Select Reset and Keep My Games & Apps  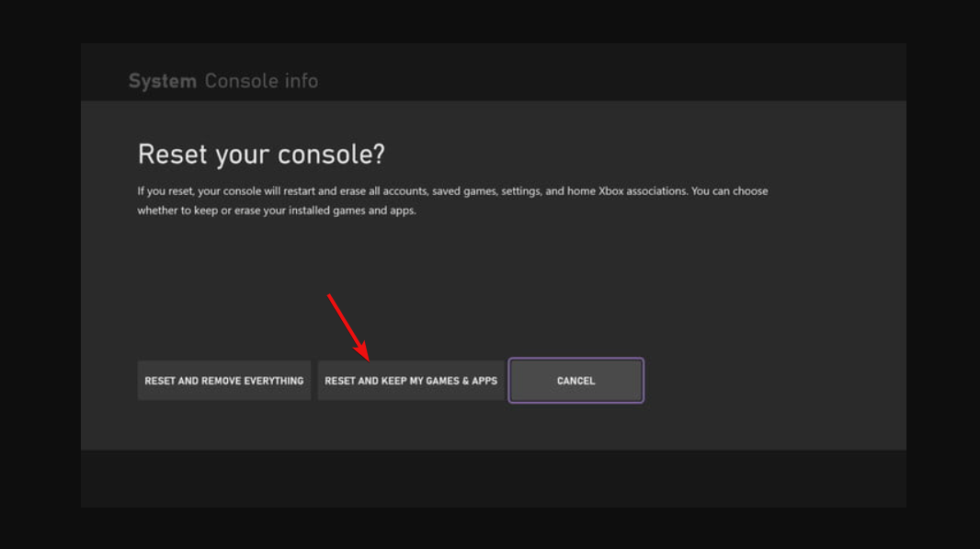tap(411, 380)
